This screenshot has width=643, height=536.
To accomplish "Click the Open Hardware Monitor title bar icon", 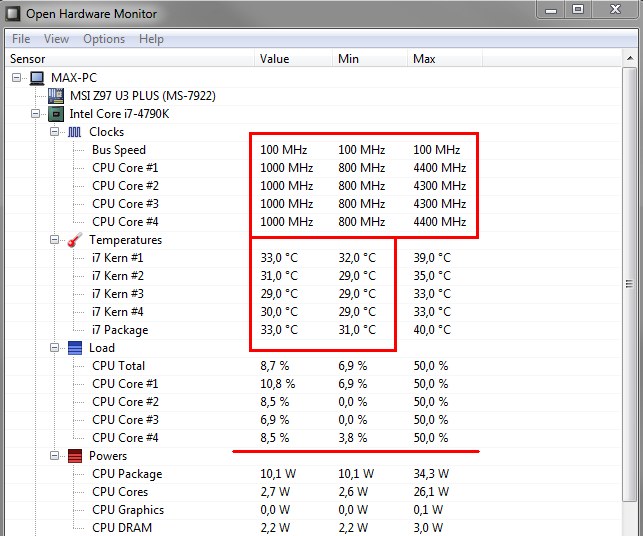I will point(12,14).
